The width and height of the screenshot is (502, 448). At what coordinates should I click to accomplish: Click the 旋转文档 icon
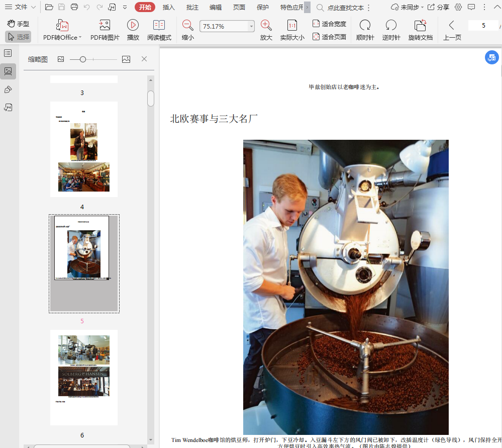(x=420, y=25)
